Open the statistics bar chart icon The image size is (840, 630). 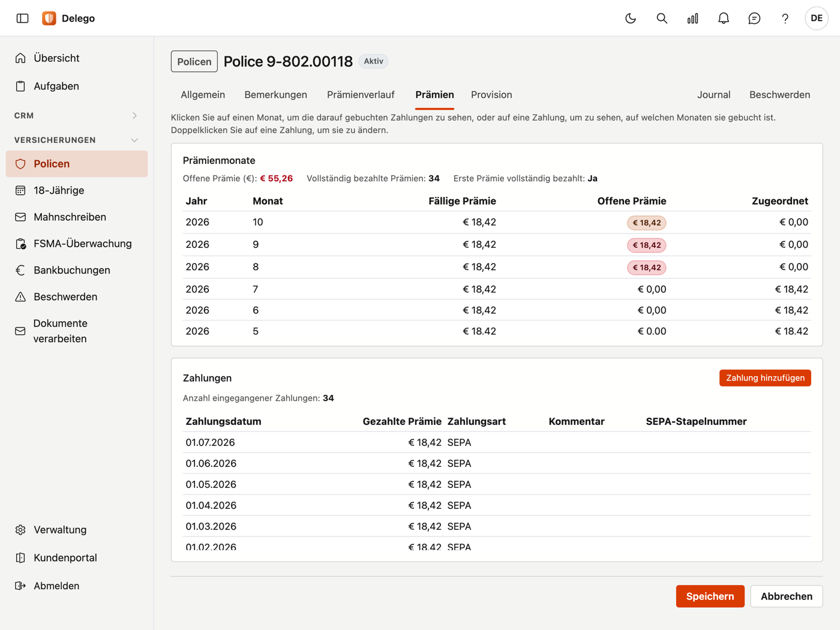tap(693, 18)
